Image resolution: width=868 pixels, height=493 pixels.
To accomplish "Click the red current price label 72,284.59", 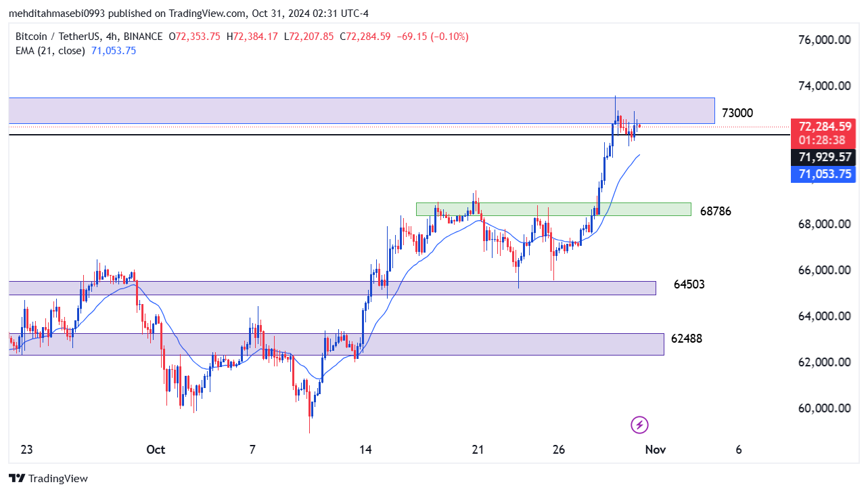I will point(825,126).
